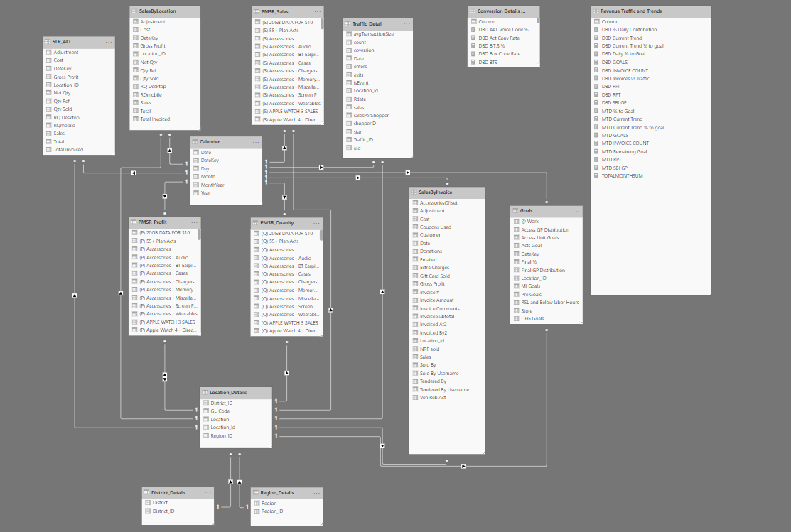Screen dimensions: 791x532
Task: Select the Goals table title
Action: 526,211
